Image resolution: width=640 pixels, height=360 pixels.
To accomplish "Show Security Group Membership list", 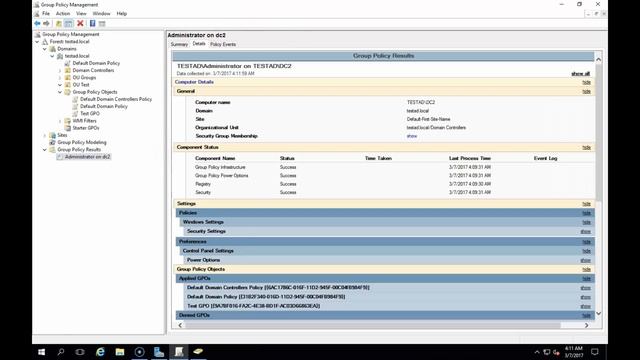I will click(x=412, y=136).
